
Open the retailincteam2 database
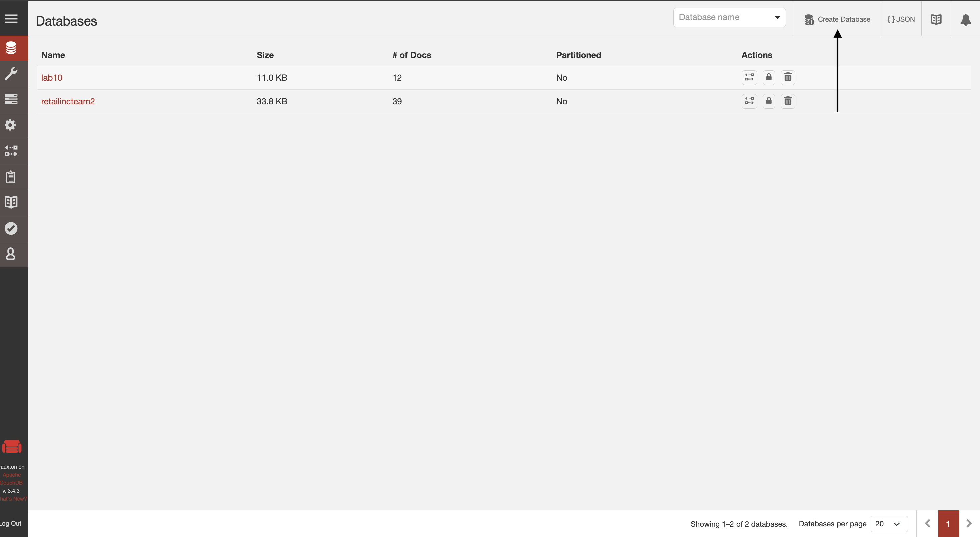tap(68, 101)
